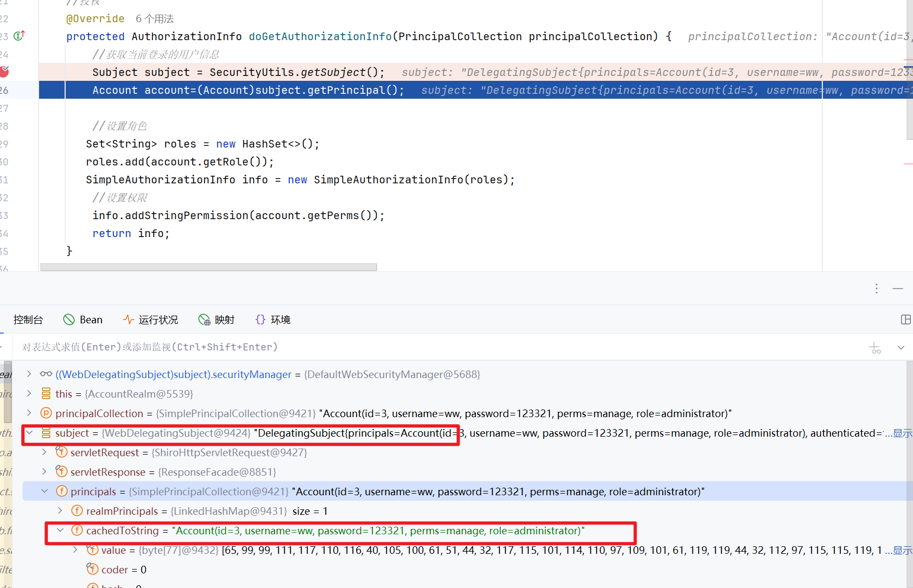Click the 显示 link on the value byte row
Image resolution: width=913 pixels, height=588 pixels.
902,550
